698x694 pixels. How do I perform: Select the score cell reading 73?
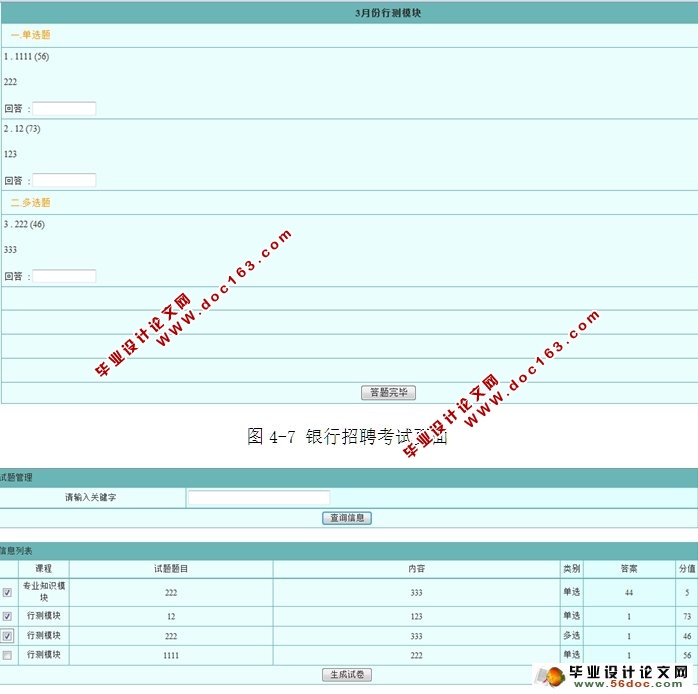(x=686, y=617)
